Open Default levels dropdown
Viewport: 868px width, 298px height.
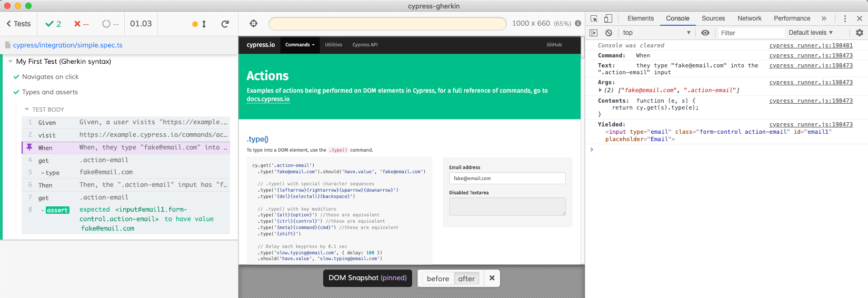(811, 33)
